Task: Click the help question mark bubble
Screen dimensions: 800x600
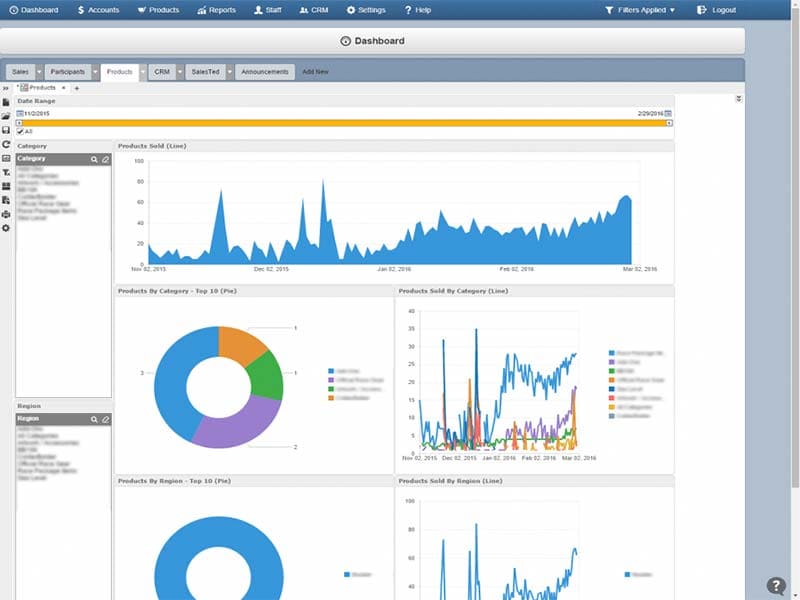Action: pyautogui.click(x=776, y=586)
